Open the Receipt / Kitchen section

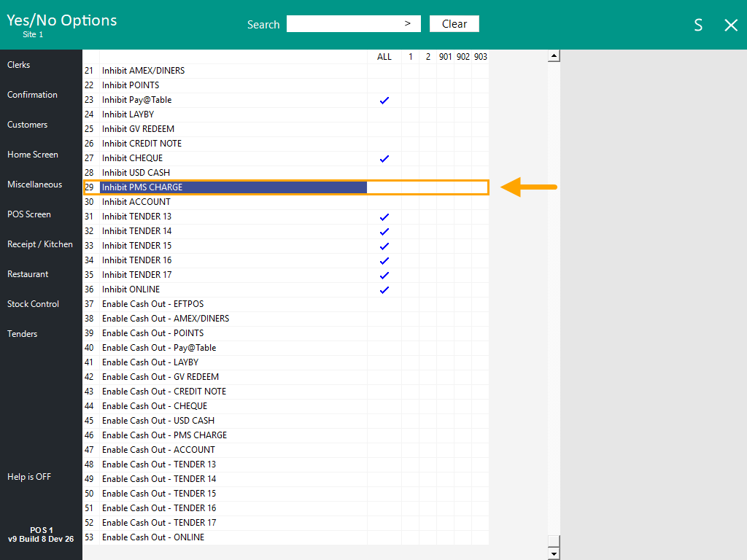click(40, 244)
